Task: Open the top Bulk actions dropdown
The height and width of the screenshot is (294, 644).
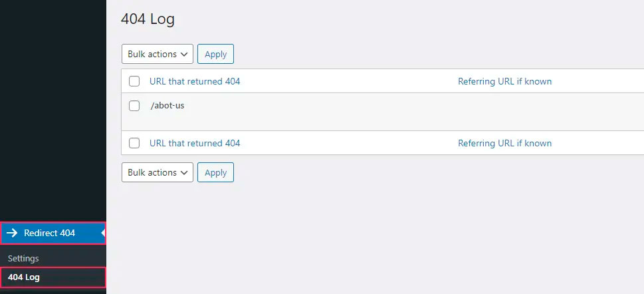Action: (x=157, y=54)
